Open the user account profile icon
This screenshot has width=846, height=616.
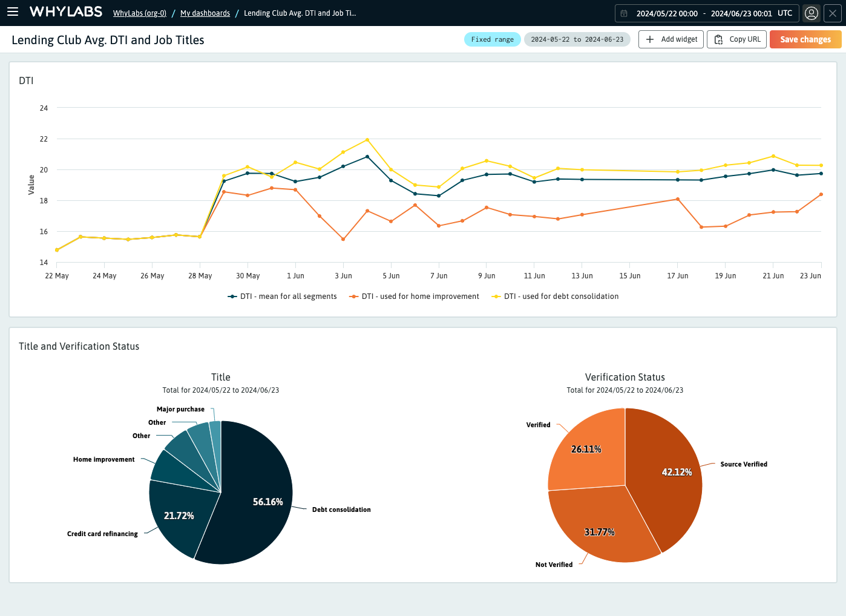point(812,13)
